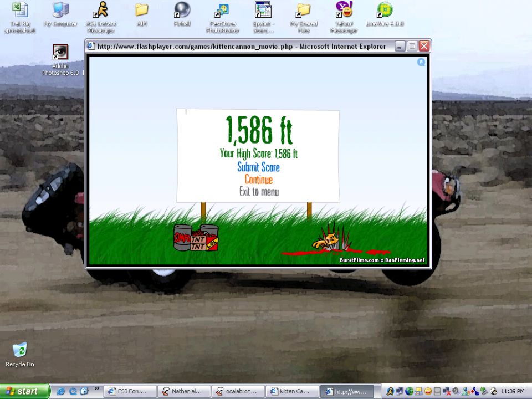Click the blue phone handset tray icon
Image resolution: width=532 pixels, height=399 pixels.
[475, 391]
